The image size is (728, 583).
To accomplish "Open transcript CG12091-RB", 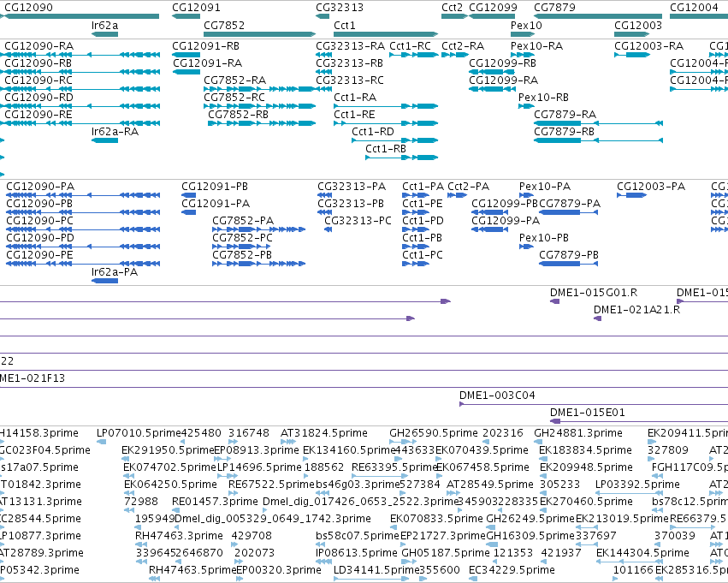I will pos(206,46).
